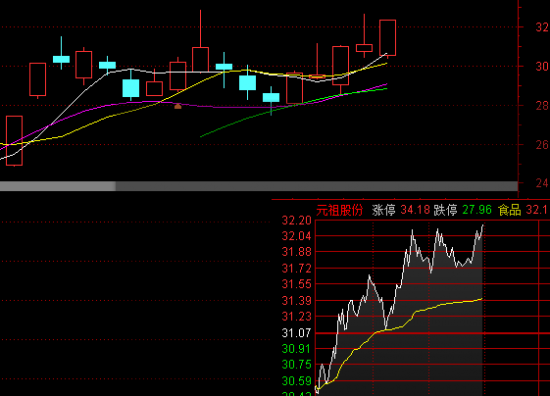Click the 32.20 label on intraday axis
Viewport: 550px width, 396px height.
click(296, 221)
